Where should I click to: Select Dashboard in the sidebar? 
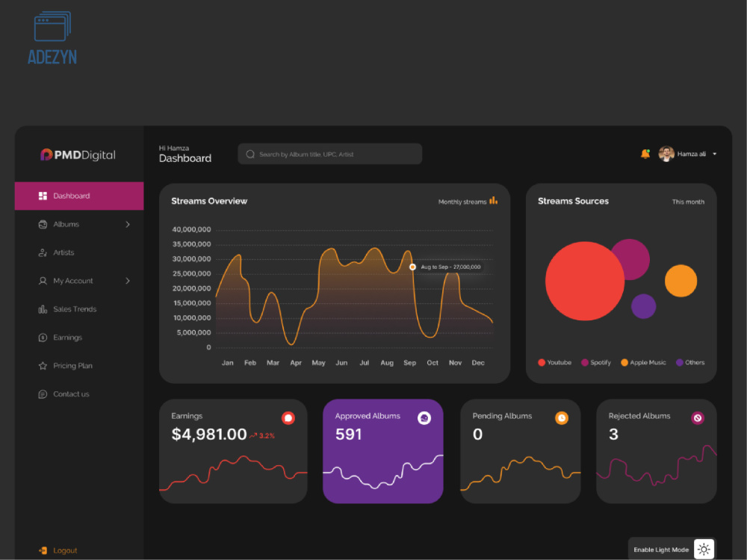tap(79, 196)
